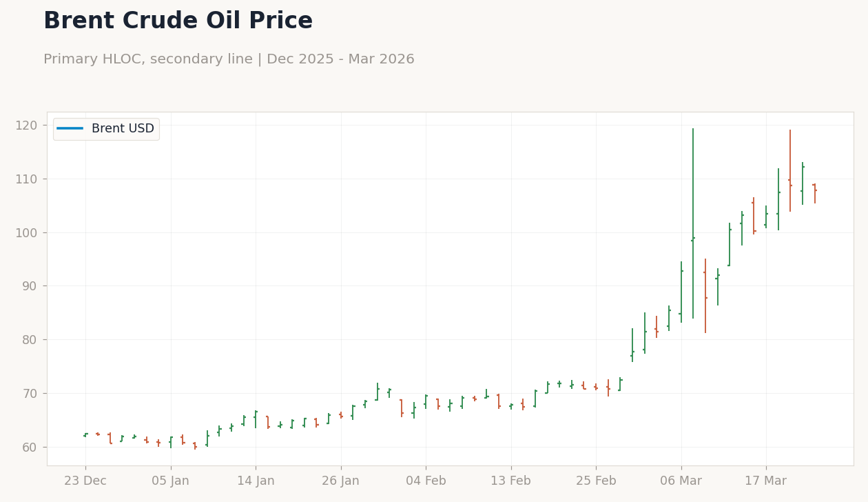
Task: Click the 70 y-axis tick label
Action: coord(30,394)
